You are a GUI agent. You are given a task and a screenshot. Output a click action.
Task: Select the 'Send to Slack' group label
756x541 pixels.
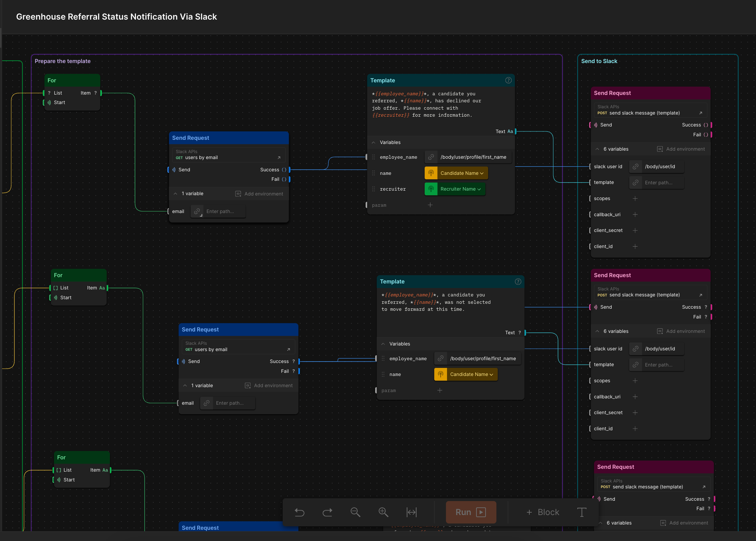click(x=599, y=61)
